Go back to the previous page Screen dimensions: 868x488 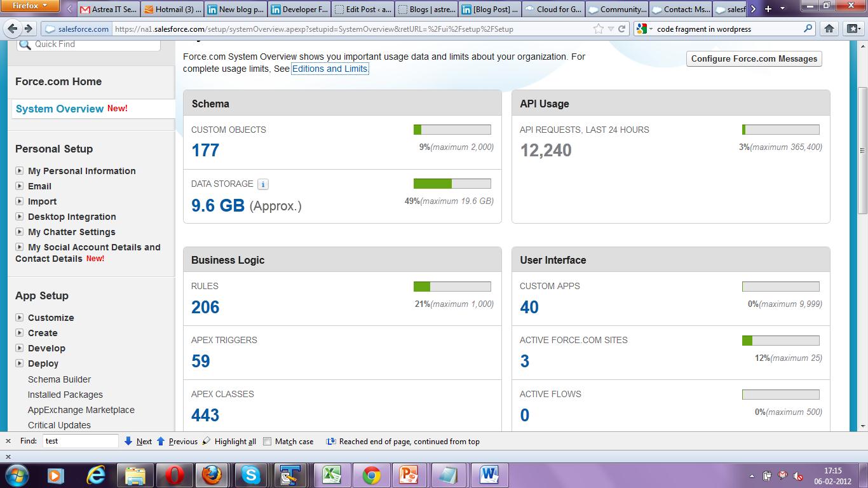[x=13, y=29]
